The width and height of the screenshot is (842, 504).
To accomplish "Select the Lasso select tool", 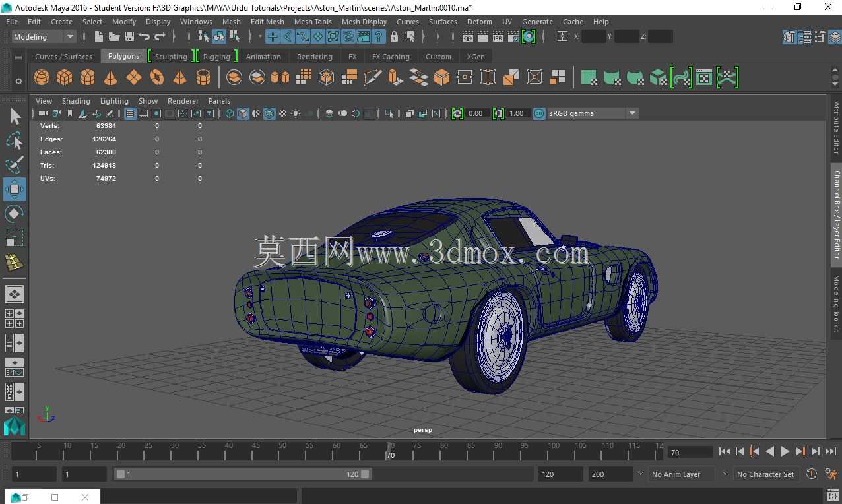I will pos(15,141).
